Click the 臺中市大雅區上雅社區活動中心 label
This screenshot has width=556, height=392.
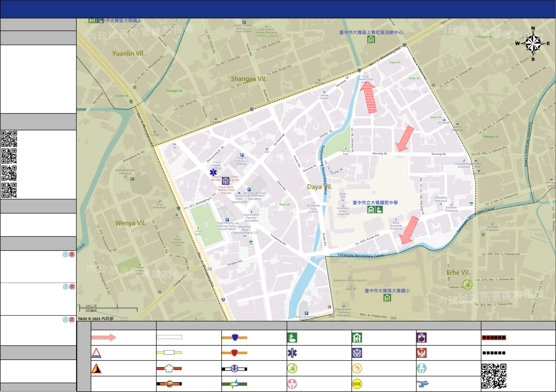(371, 32)
